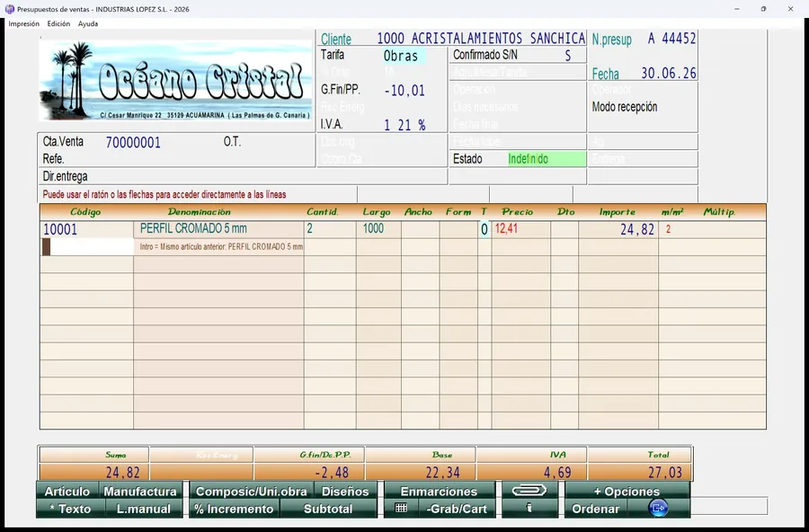Click the L.manual button
This screenshot has width=809, height=532.
[x=144, y=509]
